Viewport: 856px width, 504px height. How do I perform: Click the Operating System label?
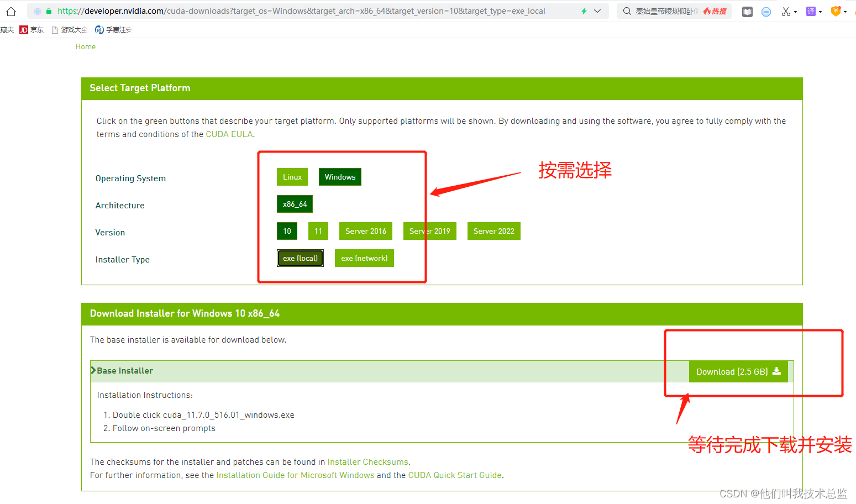(x=130, y=179)
